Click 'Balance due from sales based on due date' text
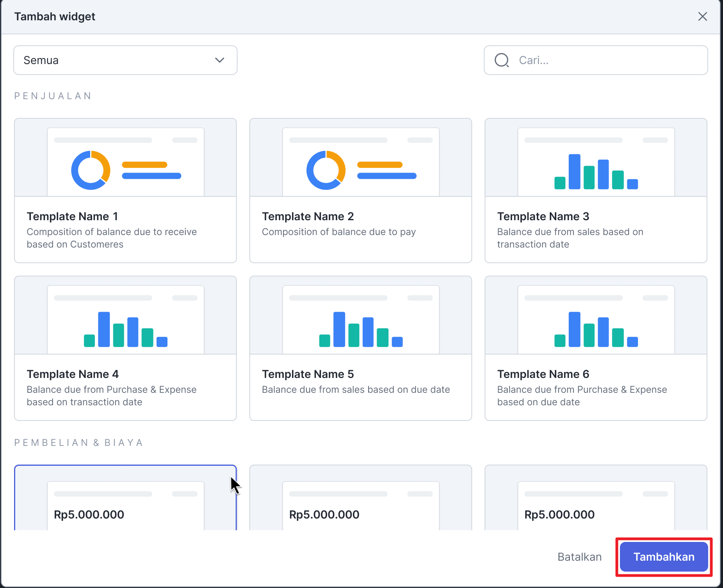The height and width of the screenshot is (588, 723). [356, 390]
